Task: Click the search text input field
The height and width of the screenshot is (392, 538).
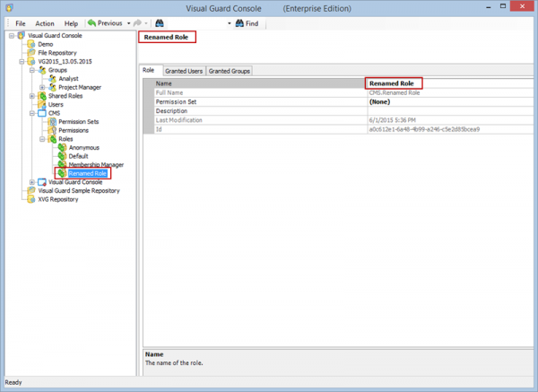Action: pyautogui.click(x=195, y=23)
